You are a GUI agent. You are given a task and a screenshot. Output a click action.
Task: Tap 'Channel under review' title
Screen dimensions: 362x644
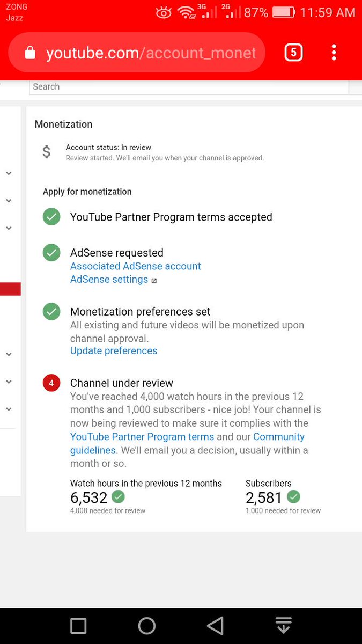pos(122,383)
